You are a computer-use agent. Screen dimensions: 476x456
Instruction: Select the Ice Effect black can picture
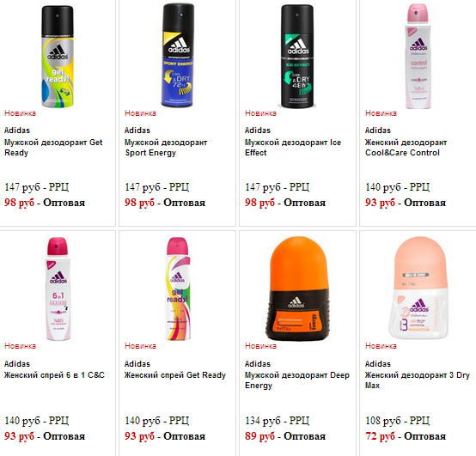[297, 56]
